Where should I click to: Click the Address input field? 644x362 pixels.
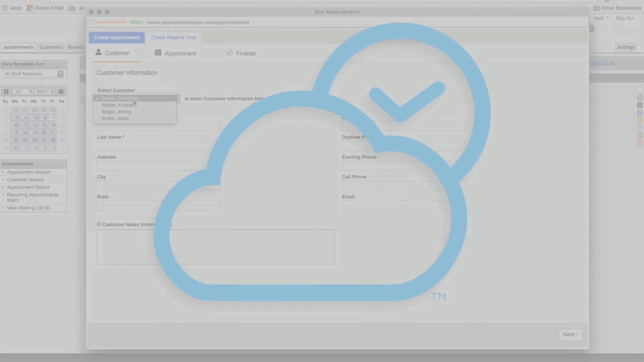point(159,166)
